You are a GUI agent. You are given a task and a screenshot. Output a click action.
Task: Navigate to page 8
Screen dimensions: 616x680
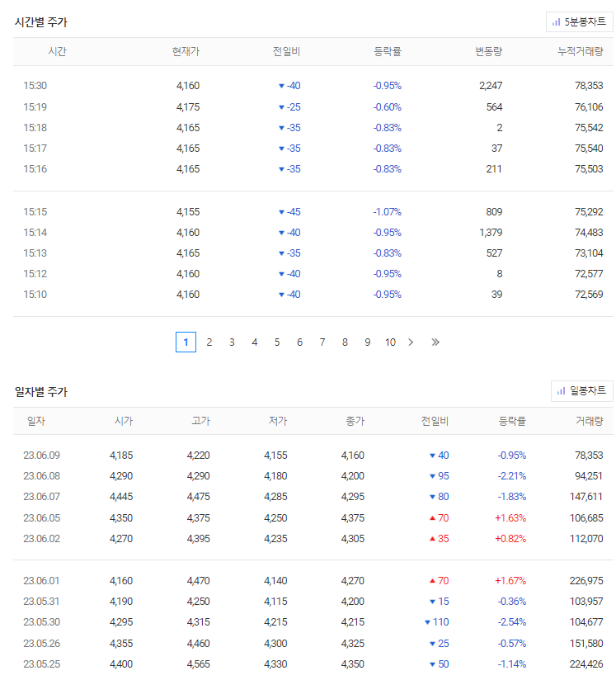(345, 342)
